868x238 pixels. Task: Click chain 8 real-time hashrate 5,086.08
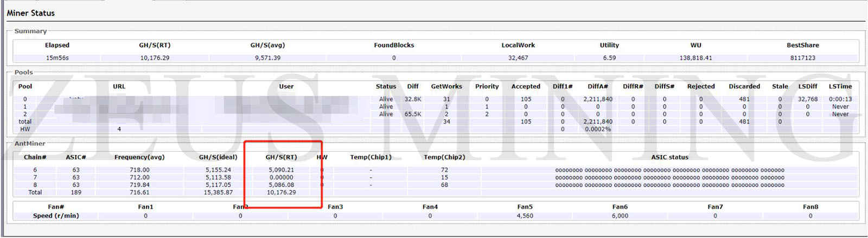[x=282, y=185]
